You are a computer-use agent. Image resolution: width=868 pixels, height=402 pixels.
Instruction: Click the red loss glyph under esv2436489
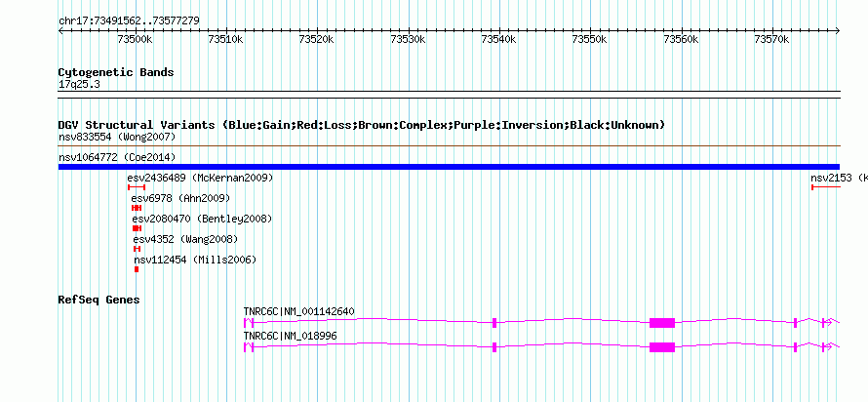pyautogui.click(x=137, y=187)
